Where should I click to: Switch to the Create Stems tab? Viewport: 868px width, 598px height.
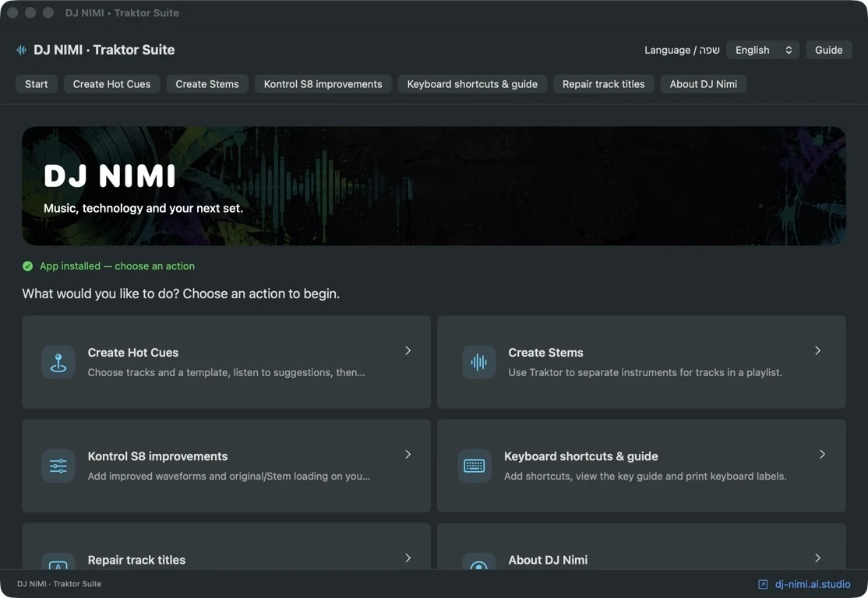coord(207,84)
